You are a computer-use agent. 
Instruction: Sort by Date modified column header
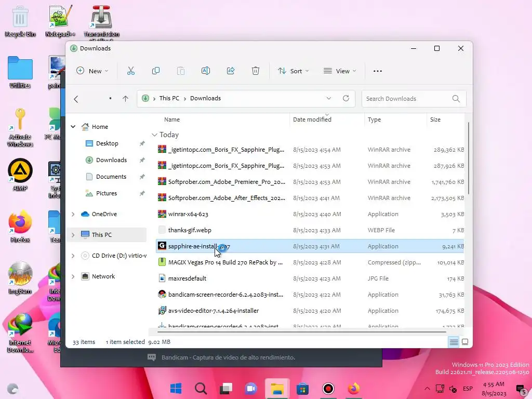pyautogui.click(x=312, y=119)
